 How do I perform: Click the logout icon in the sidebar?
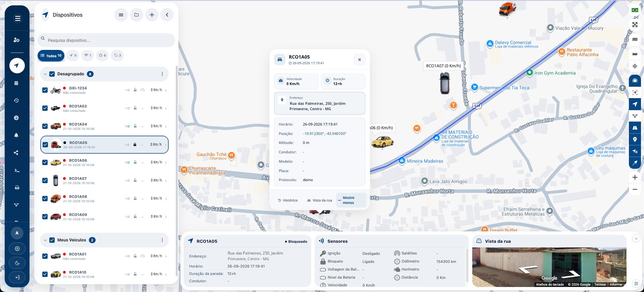click(17, 277)
